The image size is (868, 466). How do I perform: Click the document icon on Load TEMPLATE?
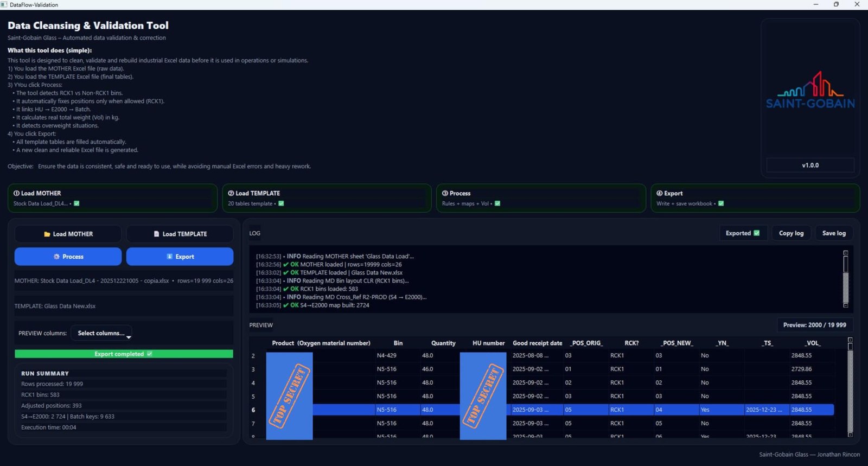pyautogui.click(x=157, y=234)
